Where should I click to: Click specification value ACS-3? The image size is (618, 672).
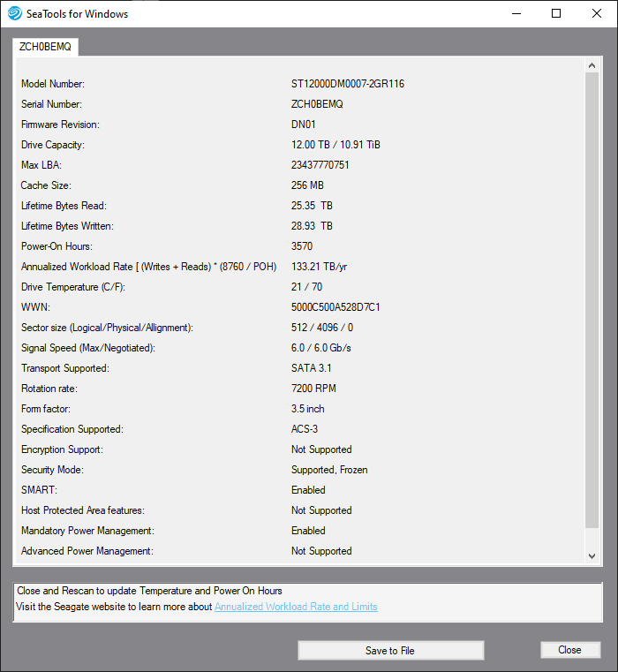click(x=305, y=429)
